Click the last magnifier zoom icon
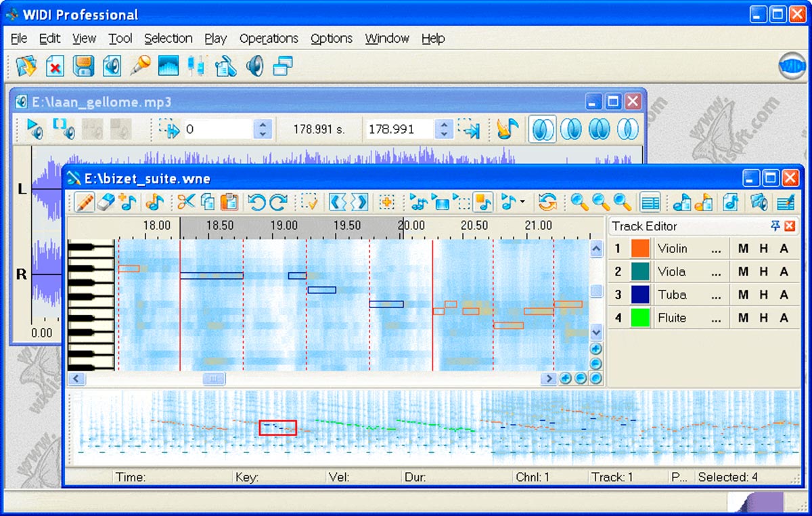 623,202
